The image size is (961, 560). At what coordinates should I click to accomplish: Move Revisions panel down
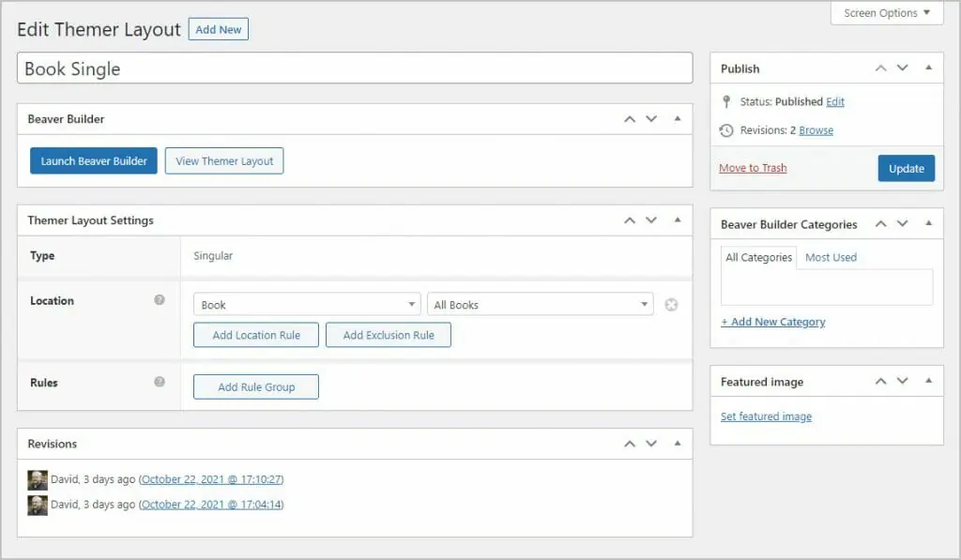point(651,444)
